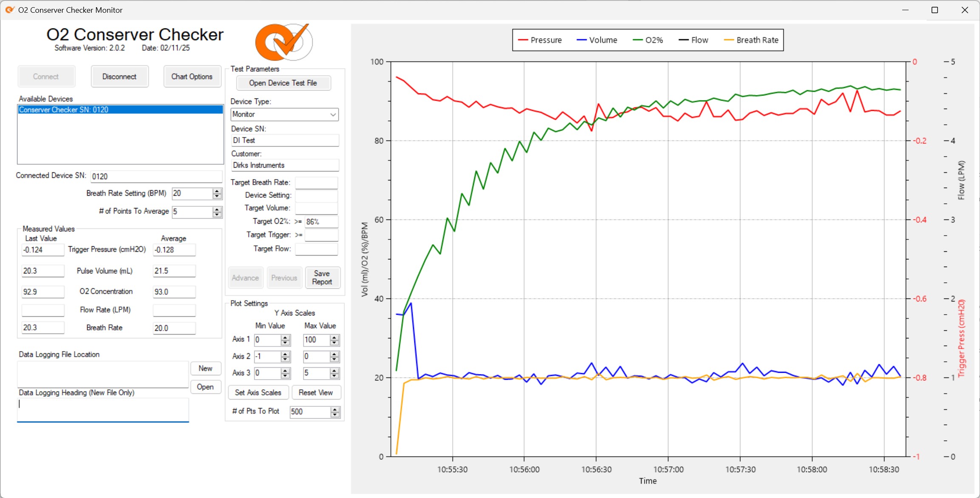Select Conserver Checker SN: 0120 device
Screen dimensions: 980x498
coord(120,110)
